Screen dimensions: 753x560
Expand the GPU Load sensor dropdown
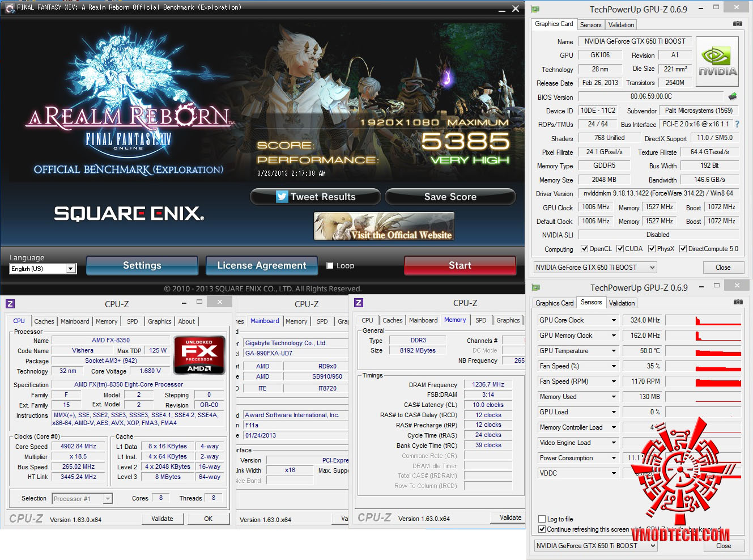[614, 412]
